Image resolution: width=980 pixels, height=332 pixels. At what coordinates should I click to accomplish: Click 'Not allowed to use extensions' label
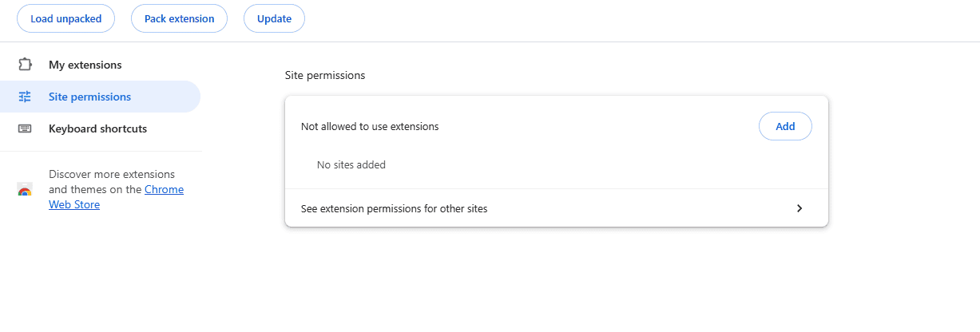(x=370, y=126)
